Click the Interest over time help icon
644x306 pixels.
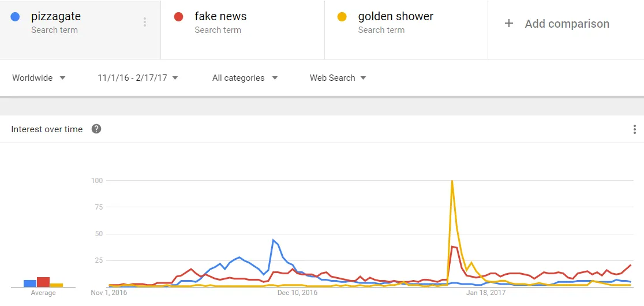tap(96, 129)
